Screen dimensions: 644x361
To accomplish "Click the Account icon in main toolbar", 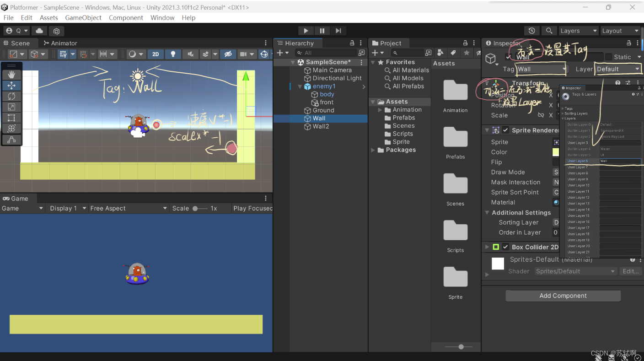I will click(x=16, y=31).
